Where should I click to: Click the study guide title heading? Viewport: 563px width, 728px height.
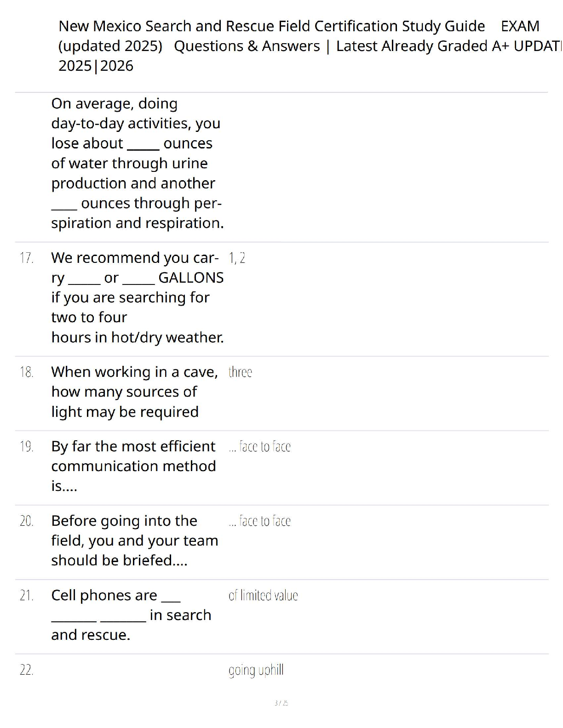point(299,46)
